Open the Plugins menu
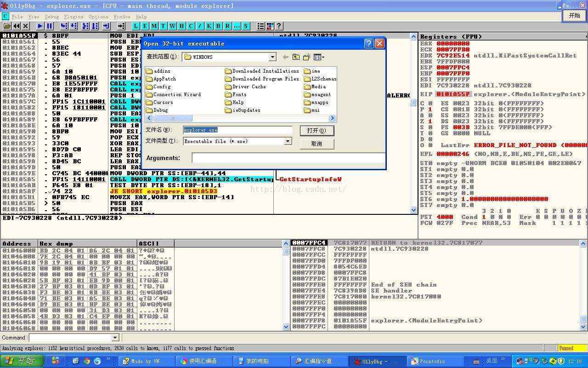588x368 pixels. (73, 17)
